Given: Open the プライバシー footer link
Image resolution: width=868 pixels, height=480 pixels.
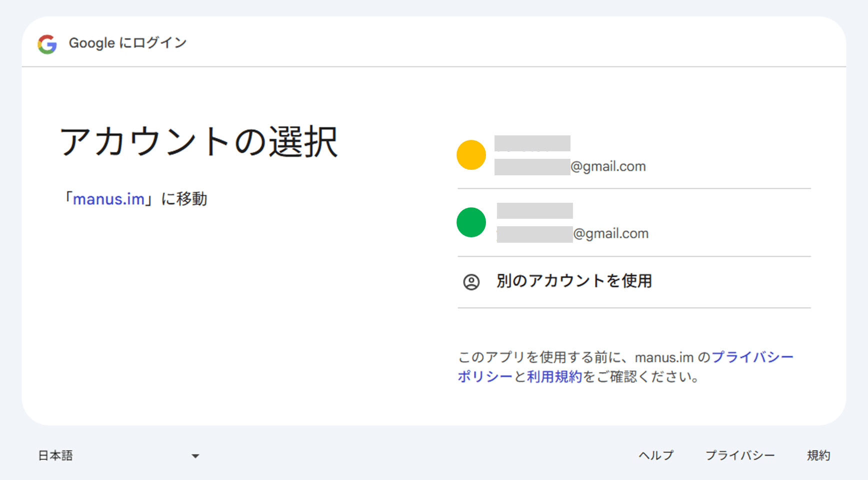Looking at the screenshot, I should tap(740, 456).
